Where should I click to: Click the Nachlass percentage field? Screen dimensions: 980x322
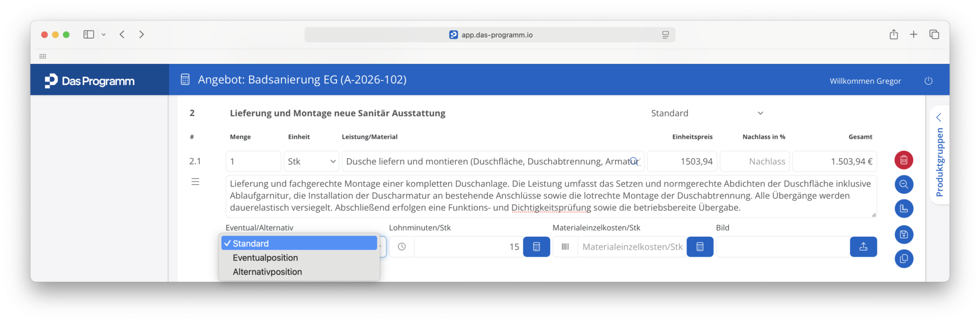click(x=754, y=161)
